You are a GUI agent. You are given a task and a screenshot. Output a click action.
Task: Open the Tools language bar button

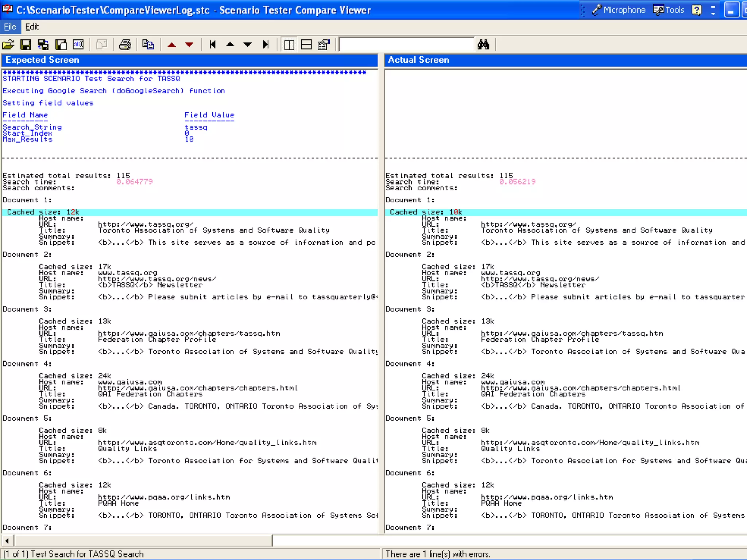[x=669, y=10]
